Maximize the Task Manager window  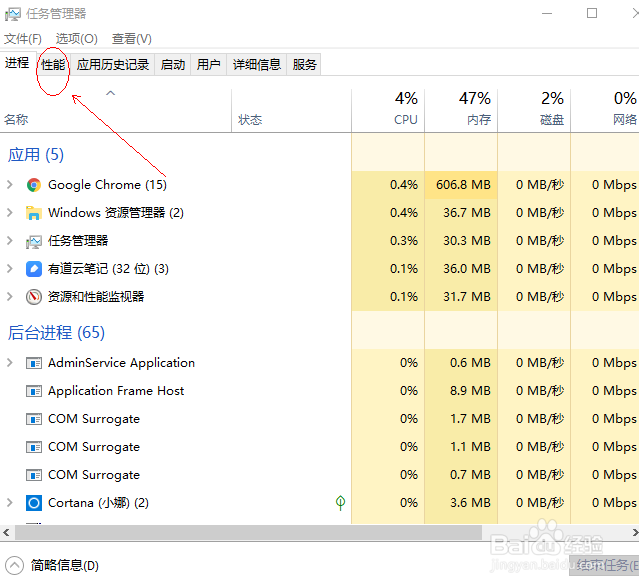tap(592, 13)
